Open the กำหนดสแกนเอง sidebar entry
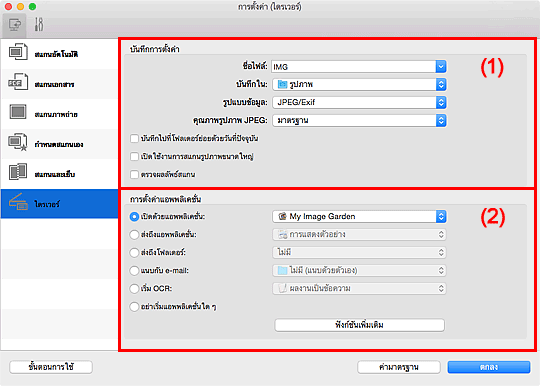Viewport: 540px width, 386px height. pos(59,144)
